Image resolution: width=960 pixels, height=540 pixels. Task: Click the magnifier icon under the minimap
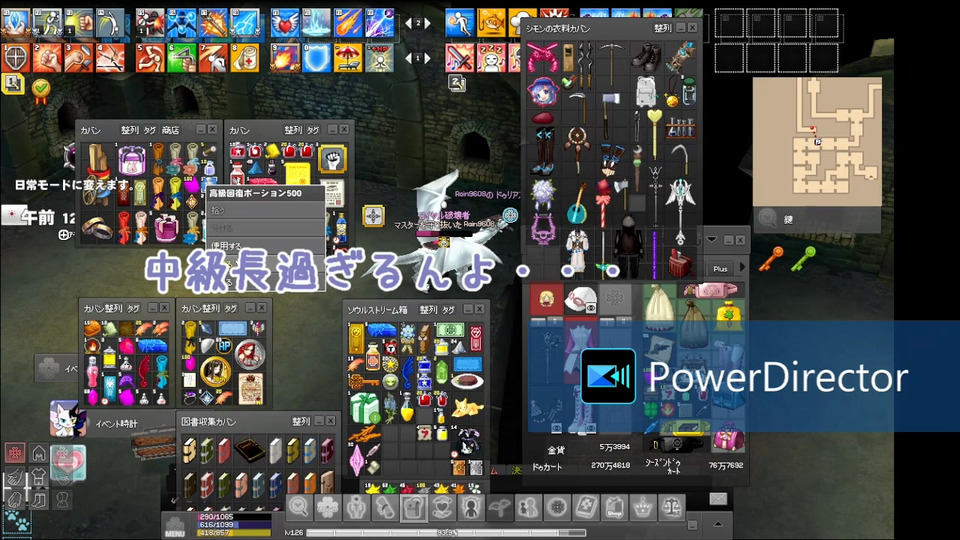[767, 219]
